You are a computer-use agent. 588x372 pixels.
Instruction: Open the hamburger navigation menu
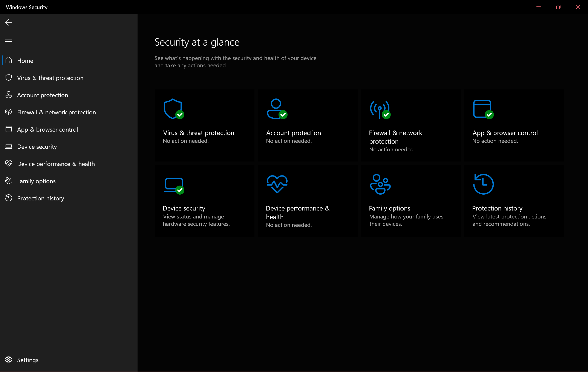pyautogui.click(x=9, y=40)
